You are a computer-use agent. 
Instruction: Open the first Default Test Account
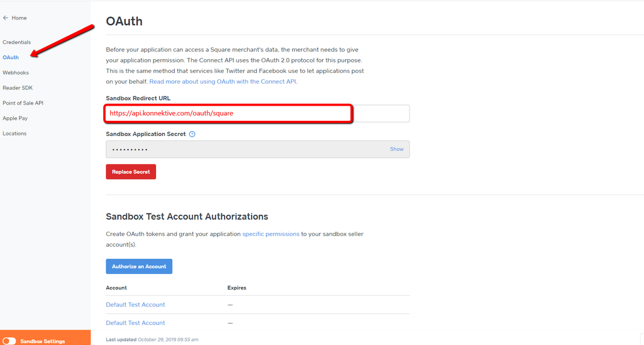pyautogui.click(x=135, y=305)
